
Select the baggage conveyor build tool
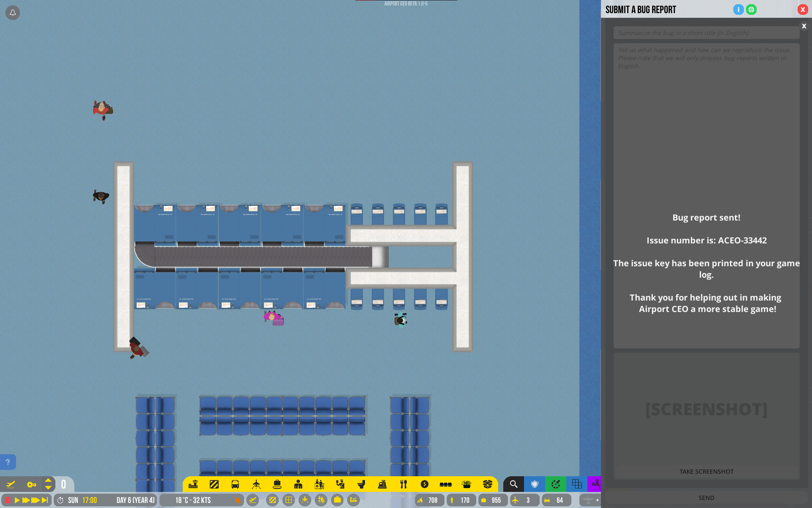pyautogui.click(x=277, y=484)
